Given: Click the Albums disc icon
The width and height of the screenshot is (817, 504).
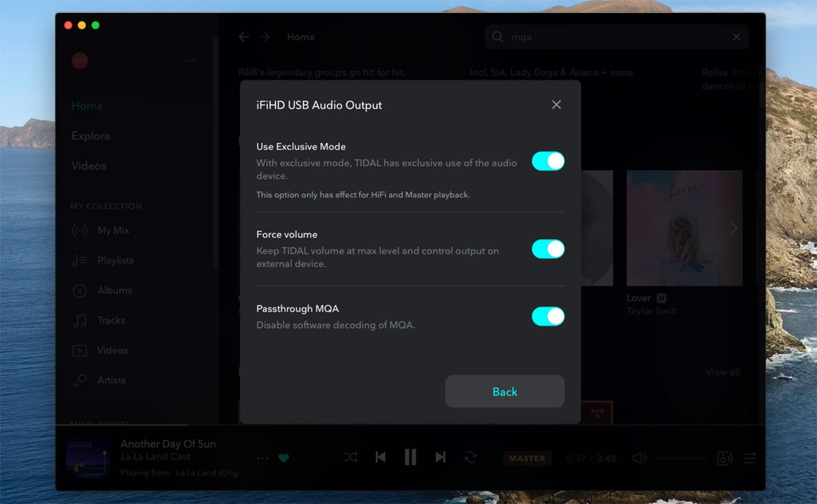Looking at the screenshot, I should pos(80,290).
